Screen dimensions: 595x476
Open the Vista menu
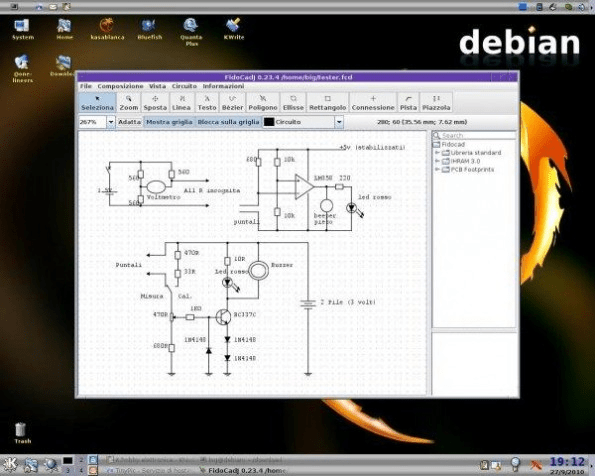click(157, 86)
